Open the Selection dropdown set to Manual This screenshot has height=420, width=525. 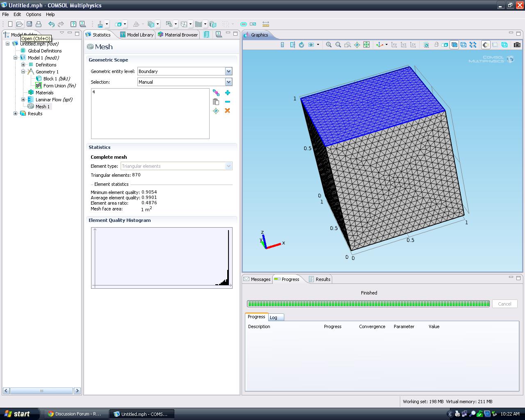click(228, 82)
